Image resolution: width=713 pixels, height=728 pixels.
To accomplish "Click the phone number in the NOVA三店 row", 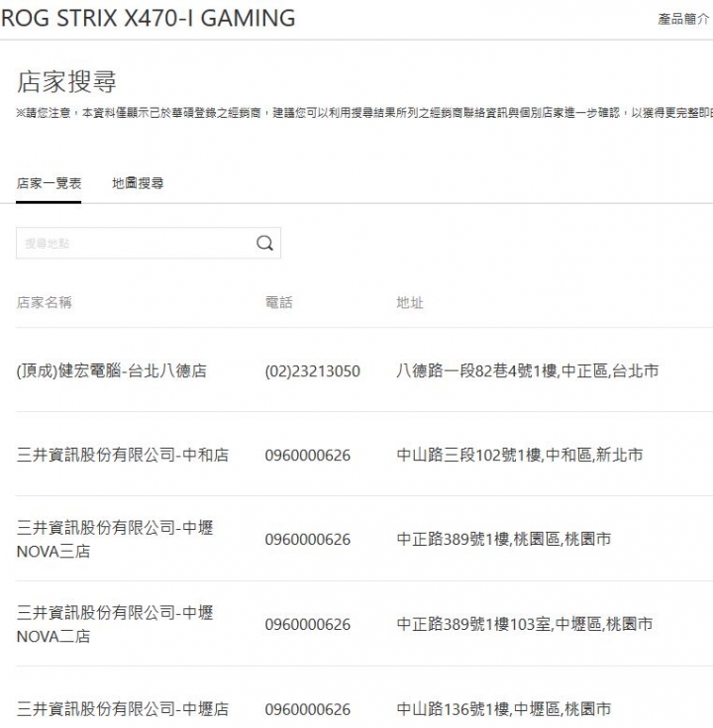I will click(308, 540).
